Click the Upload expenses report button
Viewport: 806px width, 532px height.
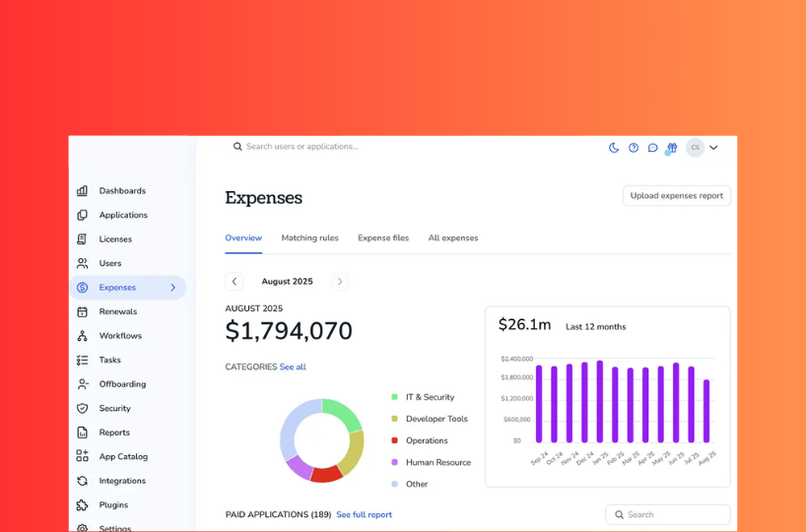coord(676,196)
